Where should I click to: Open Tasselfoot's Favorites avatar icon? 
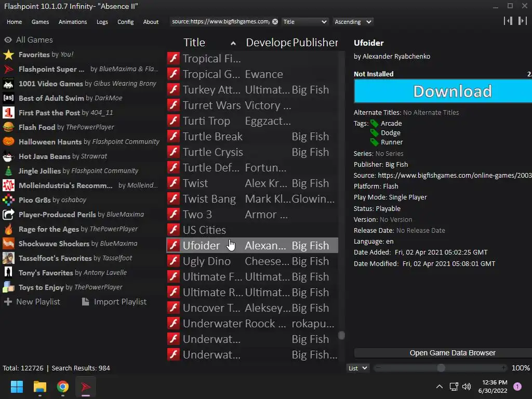pyautogui.click(x=8, y=258)
